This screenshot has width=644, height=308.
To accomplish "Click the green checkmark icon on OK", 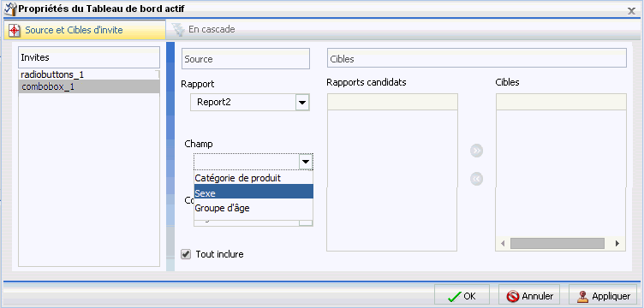I will pyautogui.click(x=455, y=296).
